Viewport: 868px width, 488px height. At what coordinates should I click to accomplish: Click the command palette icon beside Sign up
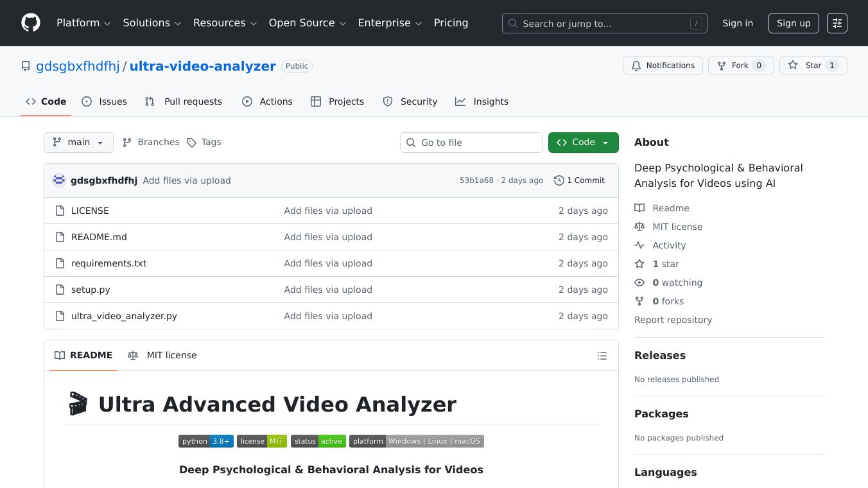837,23
